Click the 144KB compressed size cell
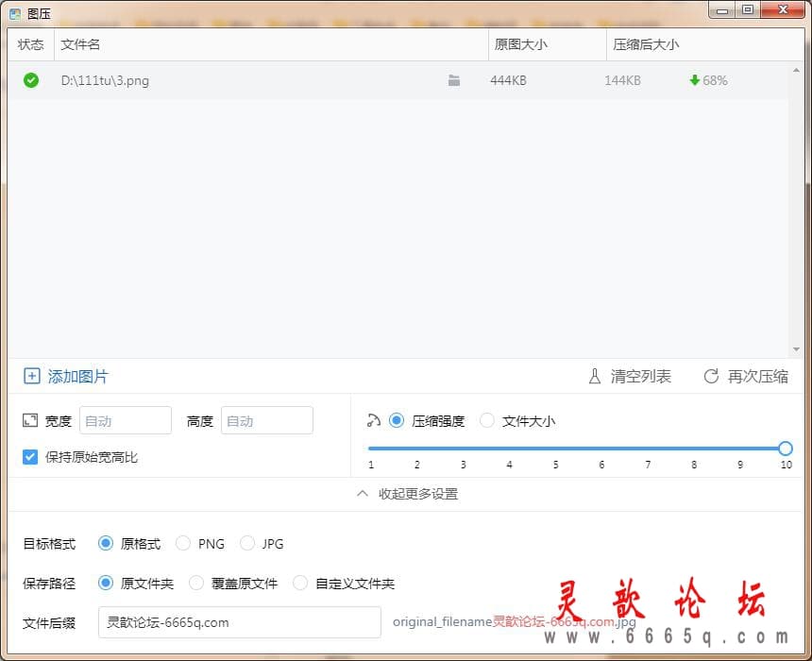The image size is (812, 661). (622, 80)
